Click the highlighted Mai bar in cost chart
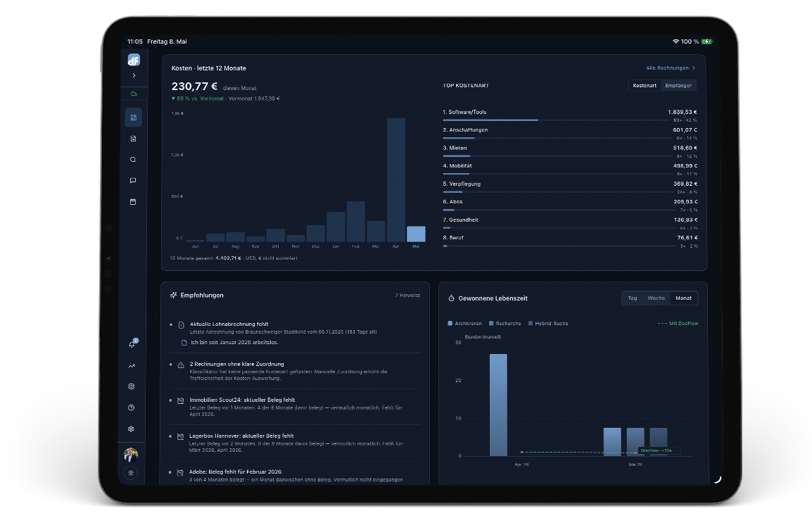This screenshot has width=812, height=525. pos(416,234)
